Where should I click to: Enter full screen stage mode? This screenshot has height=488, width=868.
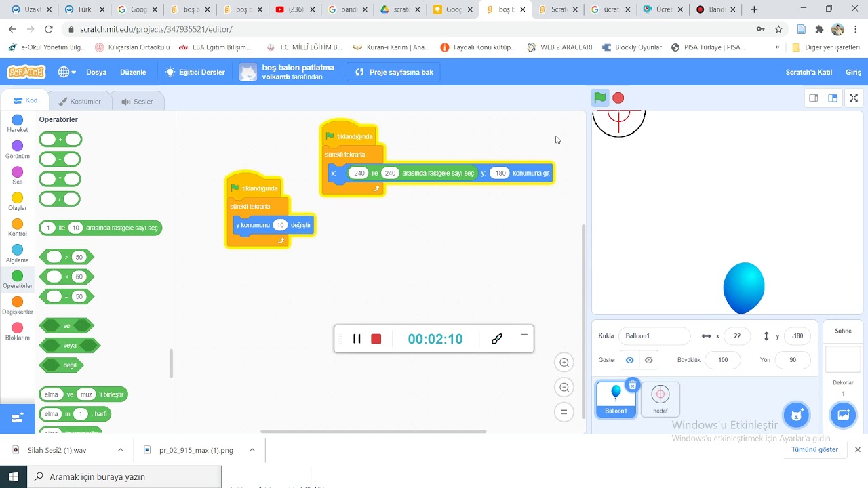[854, 98]
